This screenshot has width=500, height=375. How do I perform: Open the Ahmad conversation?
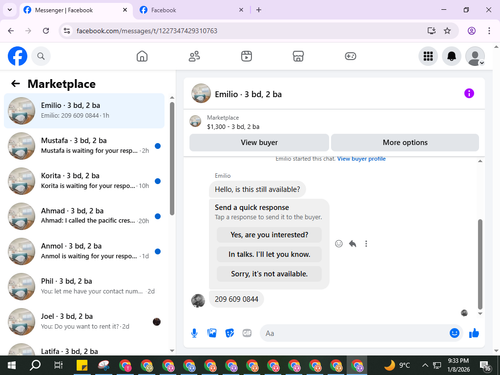84,216
